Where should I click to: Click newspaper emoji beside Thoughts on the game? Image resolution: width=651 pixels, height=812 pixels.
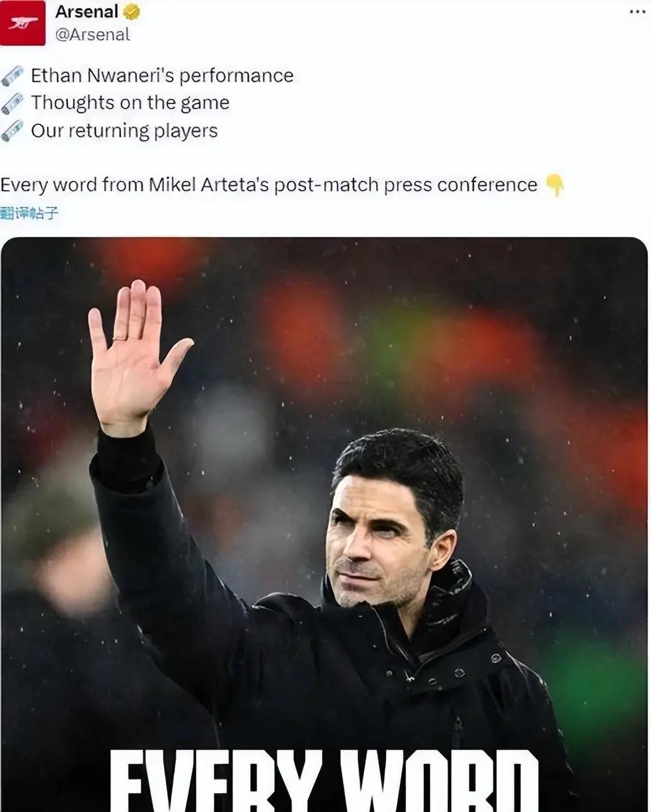point(12,103)
